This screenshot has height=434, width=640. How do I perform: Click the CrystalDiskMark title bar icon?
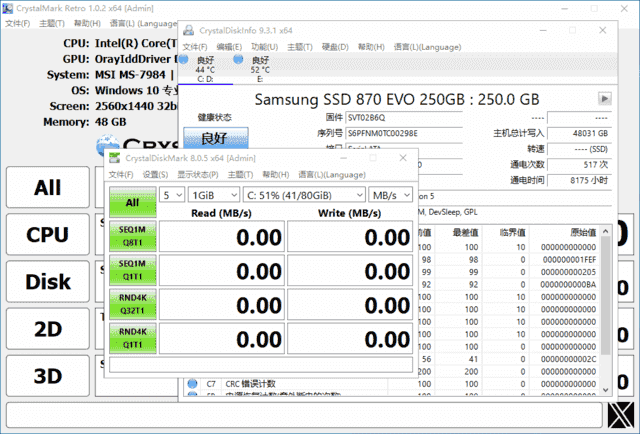tap(115, 157)
